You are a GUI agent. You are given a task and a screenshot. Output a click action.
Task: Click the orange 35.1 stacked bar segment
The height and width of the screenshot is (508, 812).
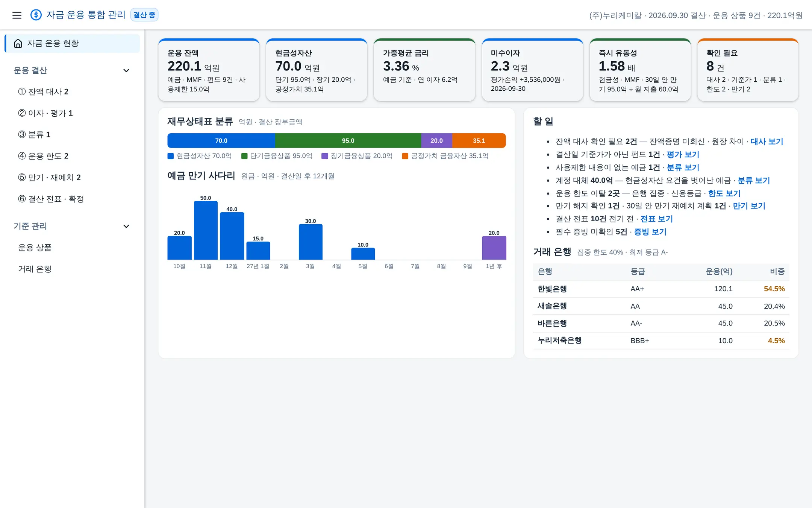pos(479,141)
